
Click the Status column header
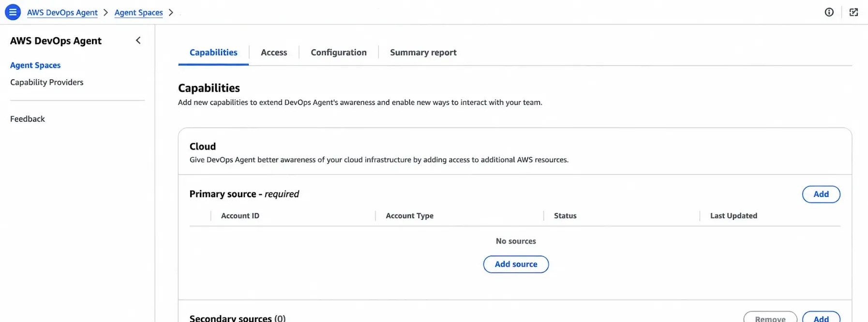point(565,216)
